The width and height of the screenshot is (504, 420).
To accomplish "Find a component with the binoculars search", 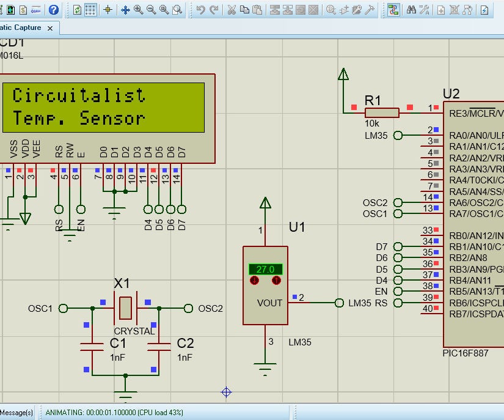I will 412,9.
